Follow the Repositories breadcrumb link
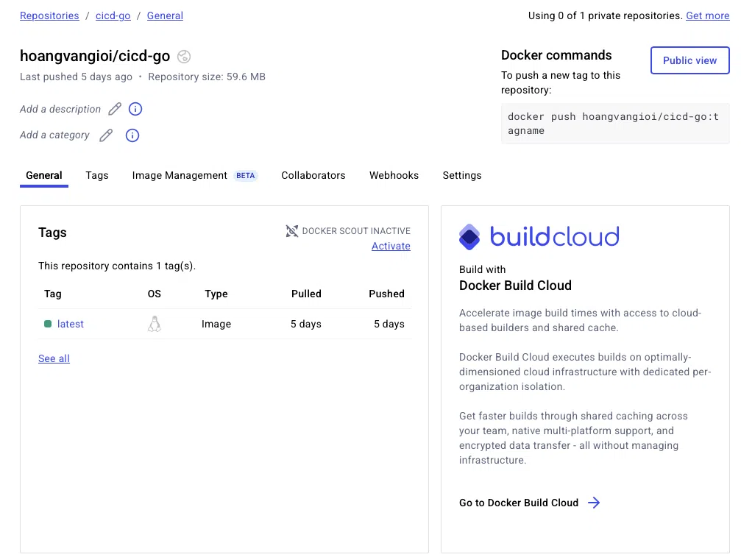This screenshot has height=560, width=741. 49,15
